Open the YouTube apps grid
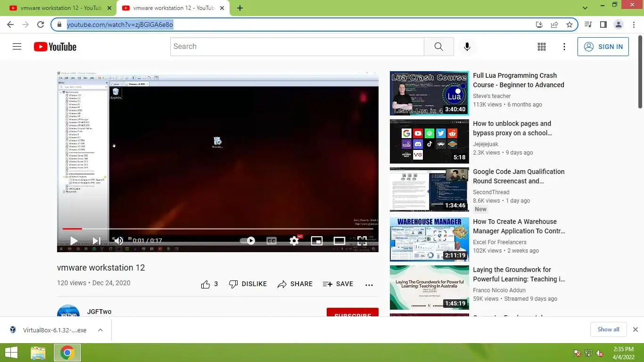Screen dimensions: 644x362 pos(542,47)
